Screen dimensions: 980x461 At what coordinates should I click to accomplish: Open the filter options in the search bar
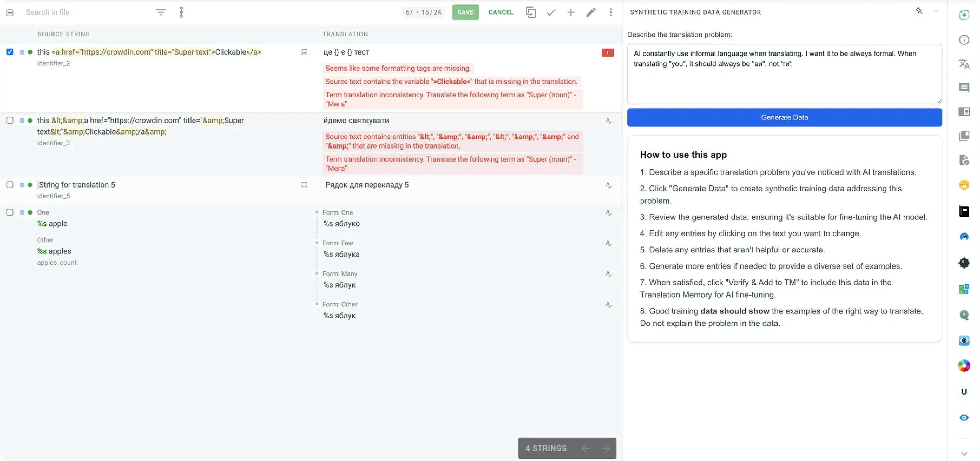(x=161, y=12)
